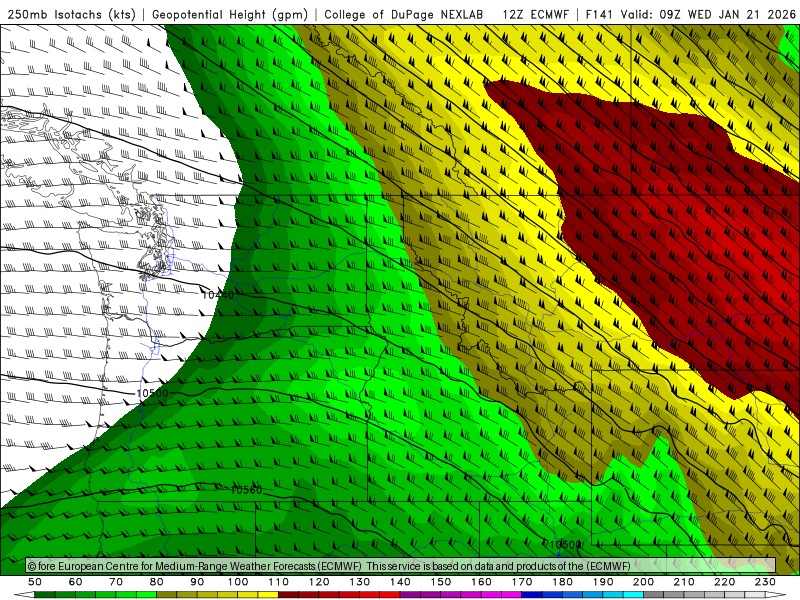The width and height of the screenshot is (800, 600).
Task: Click the '250mb Isotachs (kts)' title text
Action: pyautogui.click(x=71, y=15)
